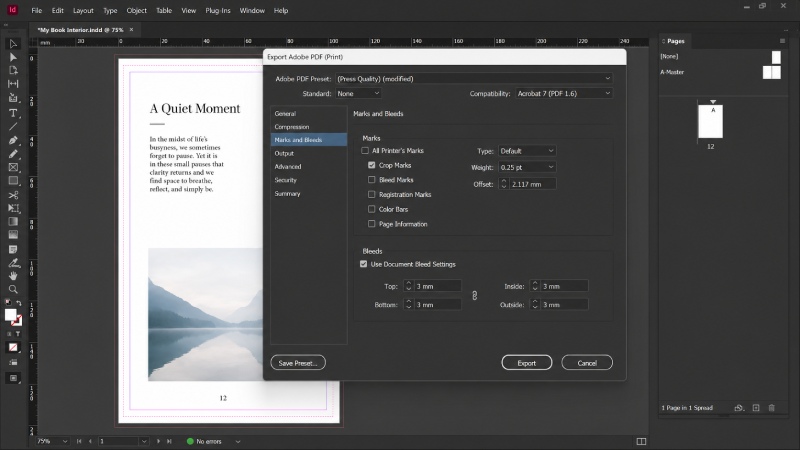Enable the Color Bars checkbox
The image size is (800, 450).
coord(371,209)
